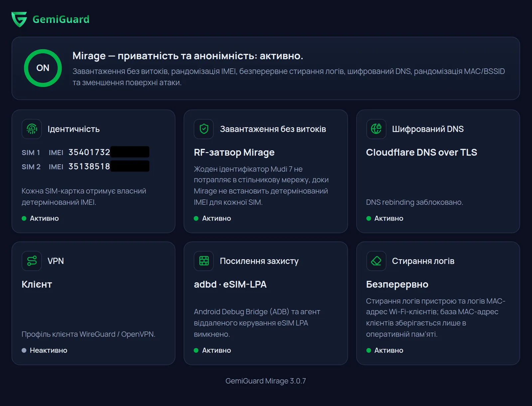
Task: Click the GemiGuard shield logo
Action: tap(19, 19)
